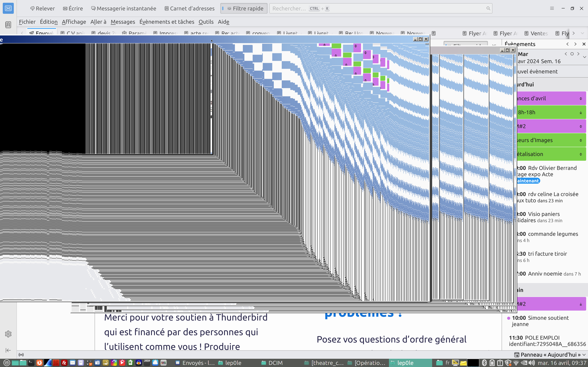The height and width of the screenshot is (367, 588).
Task: Open the Mail space icon
Action: click(8, 9)
